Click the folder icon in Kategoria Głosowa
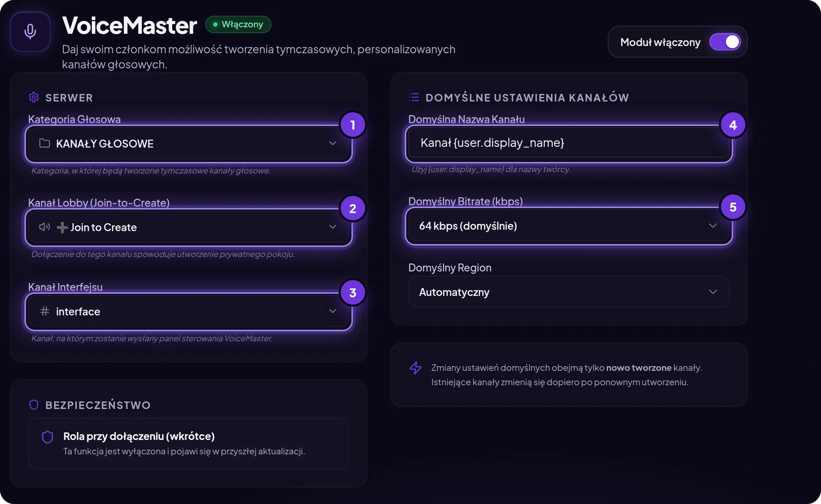Image resolution: width=821 pixels, height=504 pixels. (x=45, y=143)
